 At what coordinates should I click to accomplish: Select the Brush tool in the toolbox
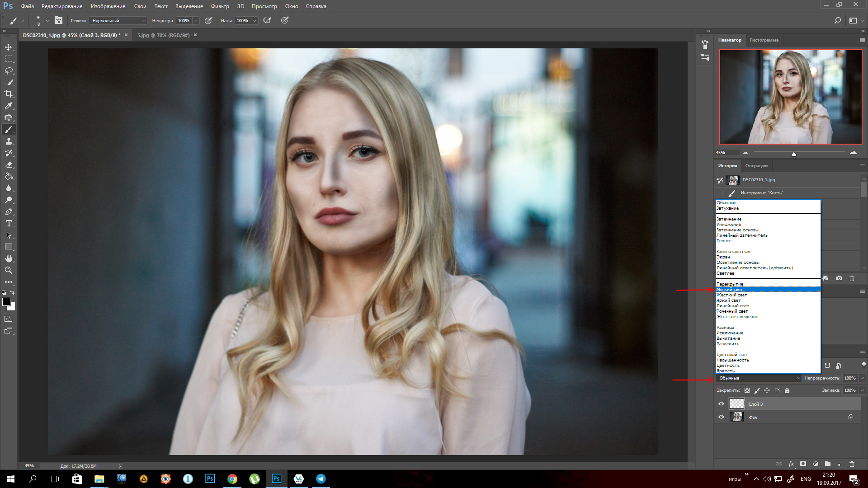pos(9,130)
